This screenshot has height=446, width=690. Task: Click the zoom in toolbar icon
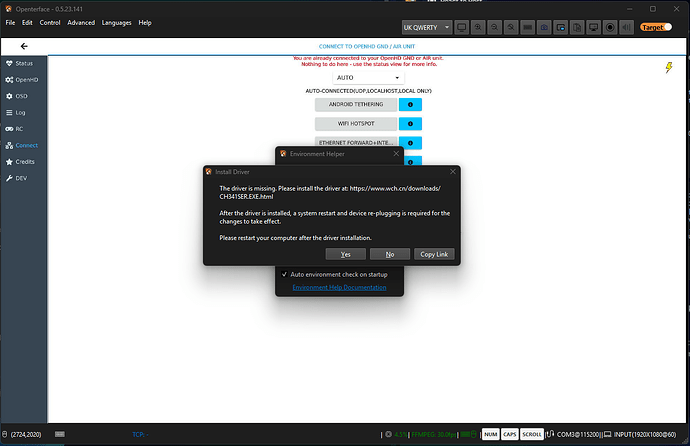point(478,27)
